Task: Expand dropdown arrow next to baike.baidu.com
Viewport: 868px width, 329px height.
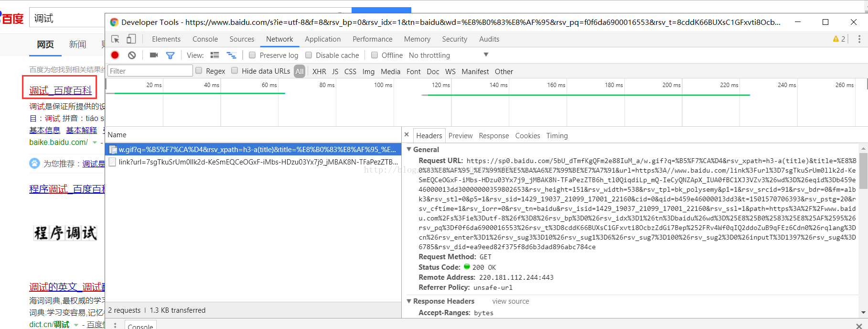Action: 95,143
